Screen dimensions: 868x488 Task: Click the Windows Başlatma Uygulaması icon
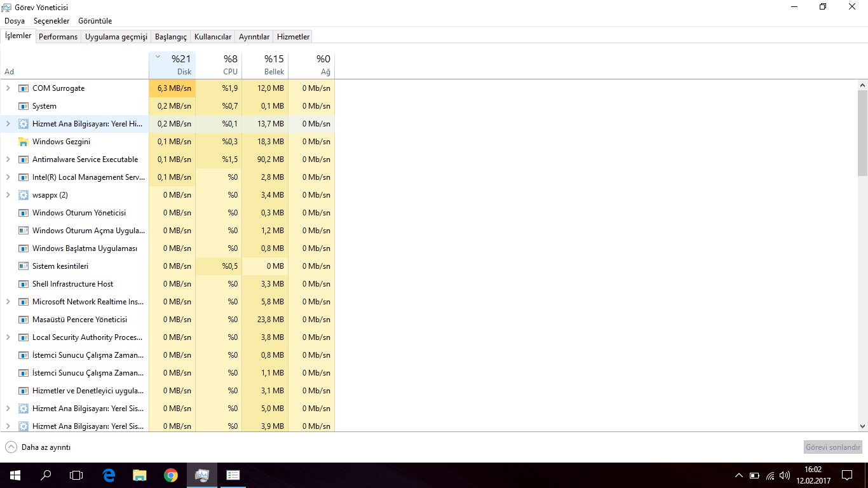24,248
